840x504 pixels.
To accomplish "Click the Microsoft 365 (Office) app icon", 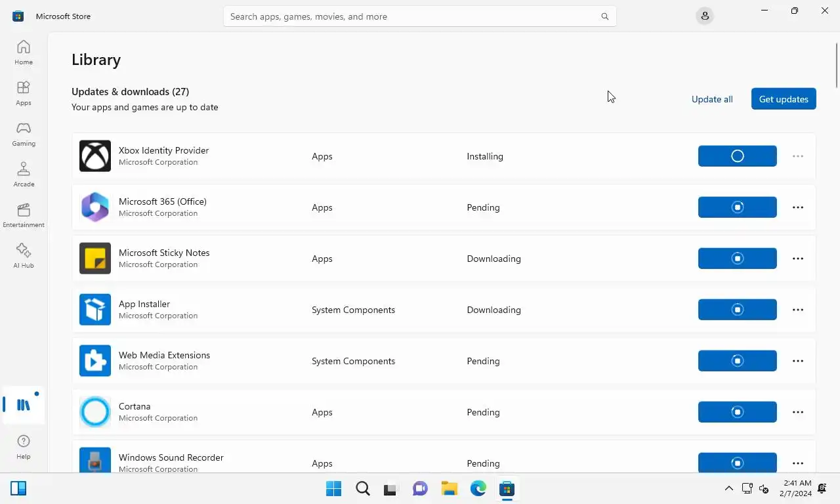I will pos(95,207).
